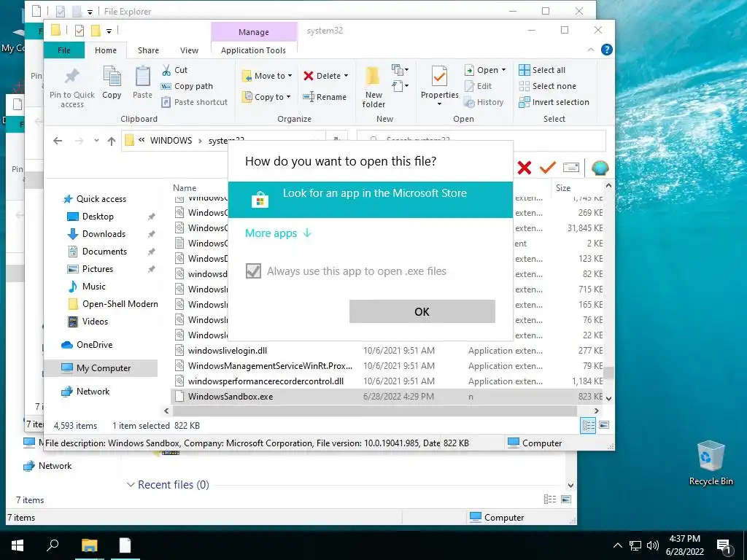Switch to large icons view layout
The width and height of the screenshot is (747, 560).
coord(604,425)
